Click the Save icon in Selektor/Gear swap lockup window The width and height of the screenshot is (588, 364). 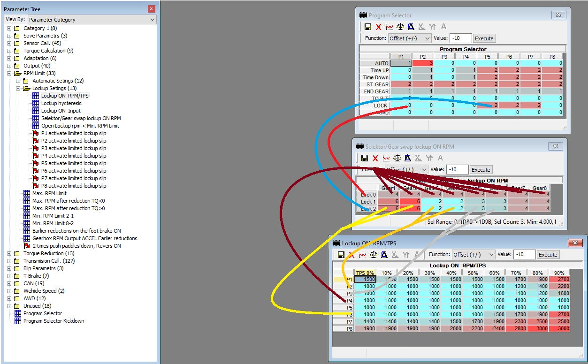pyautogui.click(x=365, y=158)
